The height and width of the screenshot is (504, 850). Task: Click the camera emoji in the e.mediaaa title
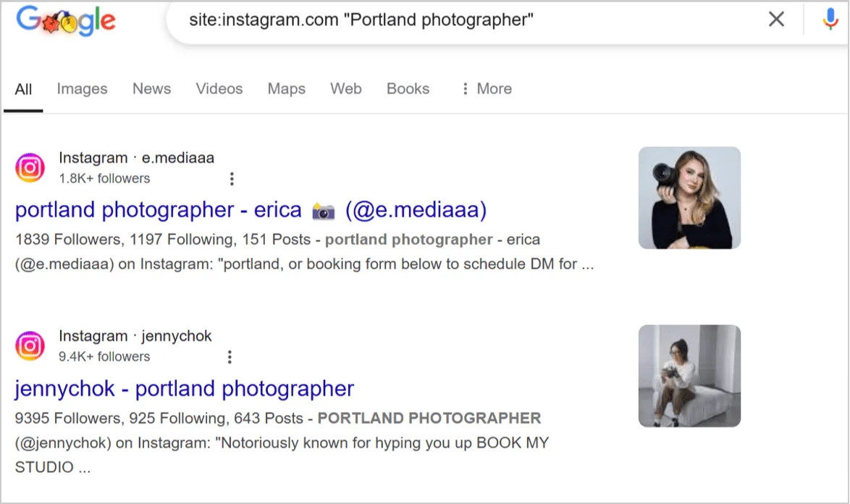tap(325, 210)
